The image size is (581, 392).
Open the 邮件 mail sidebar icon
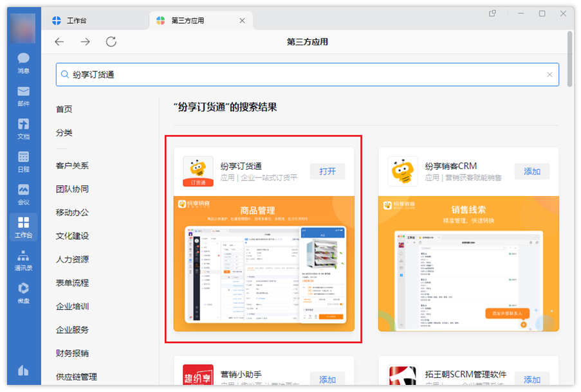pyautogui.click(x=23, y=96)
